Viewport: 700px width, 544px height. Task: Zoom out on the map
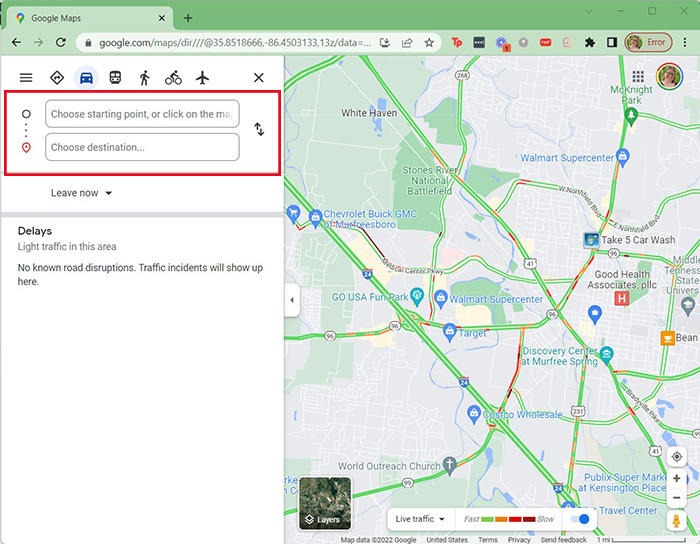676,497
